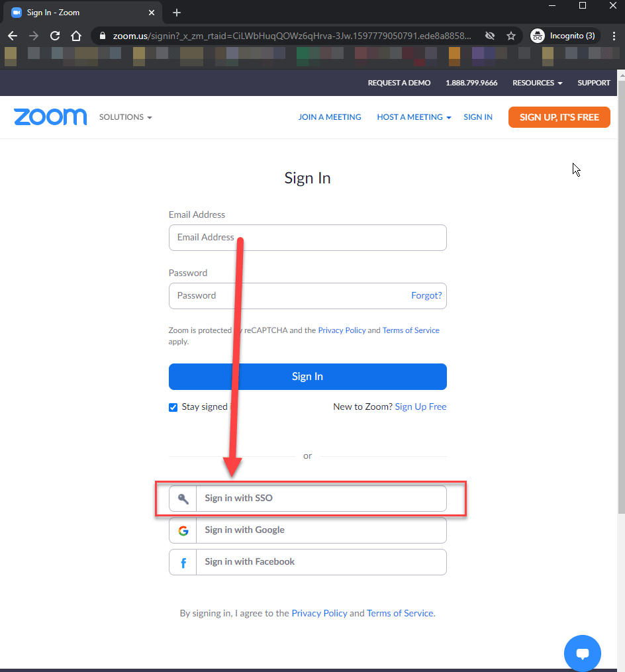Toggle the Stay signed in checkbox
Image resolution: width=625 pixels, height=672 pixels.
click(x=173, y=407)
